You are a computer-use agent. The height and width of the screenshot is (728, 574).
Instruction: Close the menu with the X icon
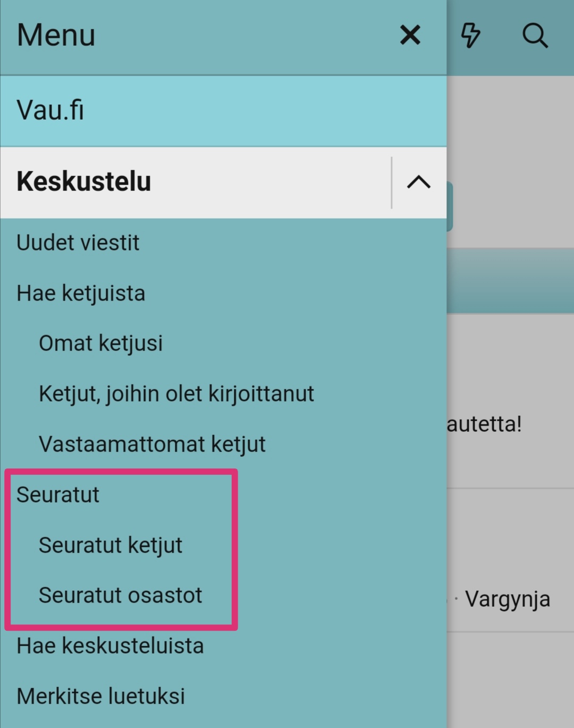(410, 35)
